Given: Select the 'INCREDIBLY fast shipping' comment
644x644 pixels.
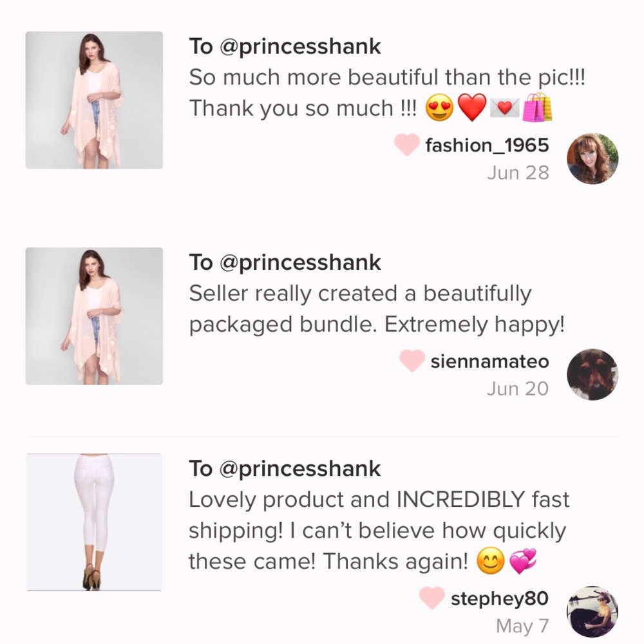Looking at the screenshot, I should [x=379, y=531].
